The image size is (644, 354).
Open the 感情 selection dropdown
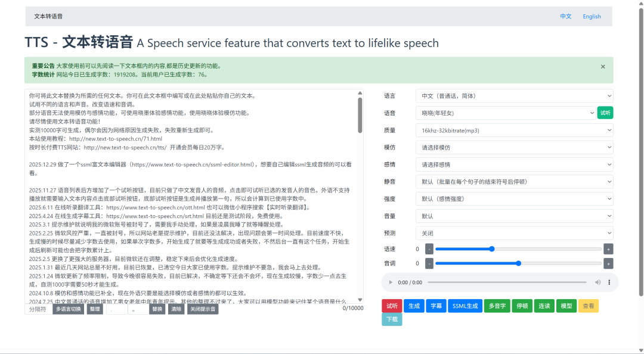point(514,164)
